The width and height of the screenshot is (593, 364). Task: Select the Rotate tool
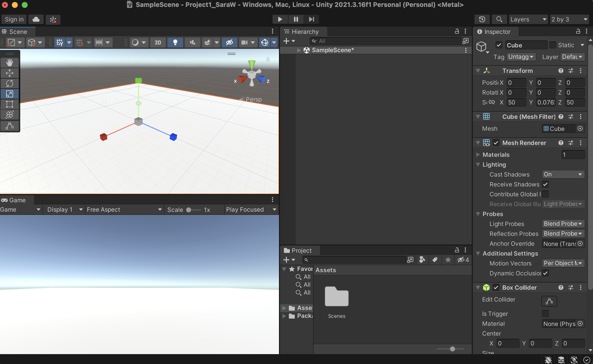10,83
